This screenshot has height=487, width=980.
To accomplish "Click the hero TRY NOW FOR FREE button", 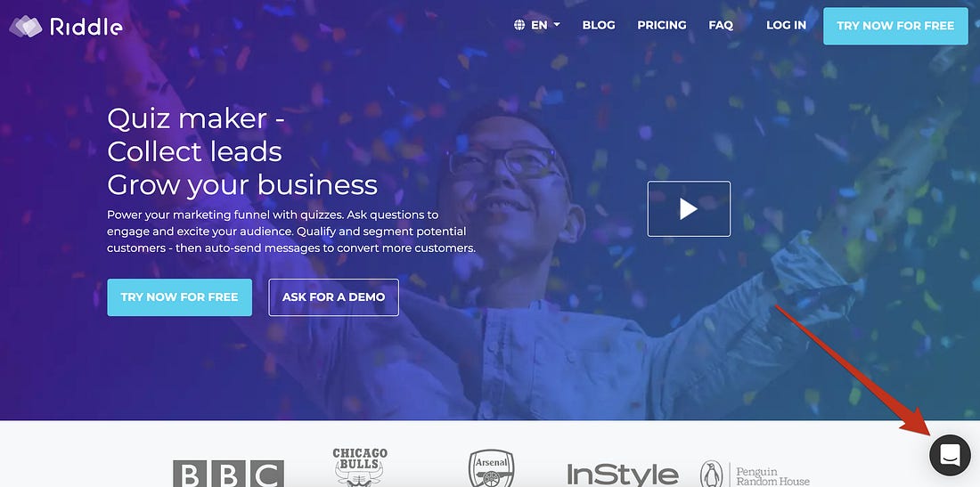I will click(179, 297).
